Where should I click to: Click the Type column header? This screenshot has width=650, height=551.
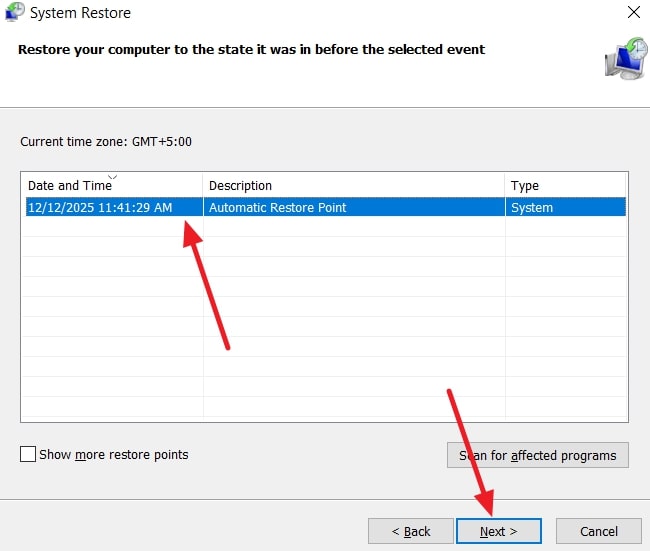tap(565, 185)
